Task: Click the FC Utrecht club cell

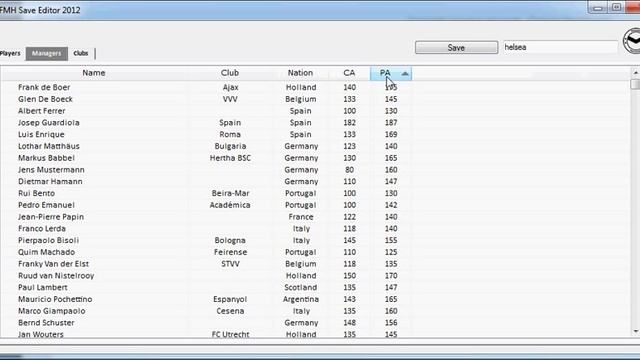Action: 230,334
